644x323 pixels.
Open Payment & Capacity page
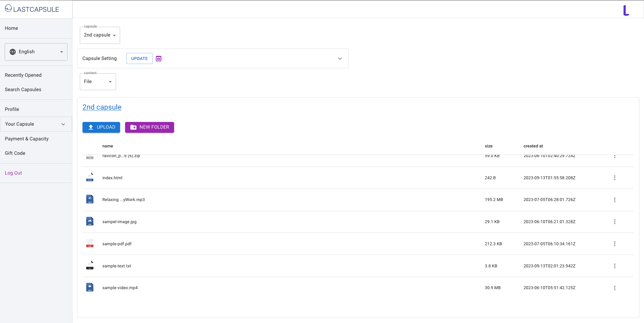(26, 139)
